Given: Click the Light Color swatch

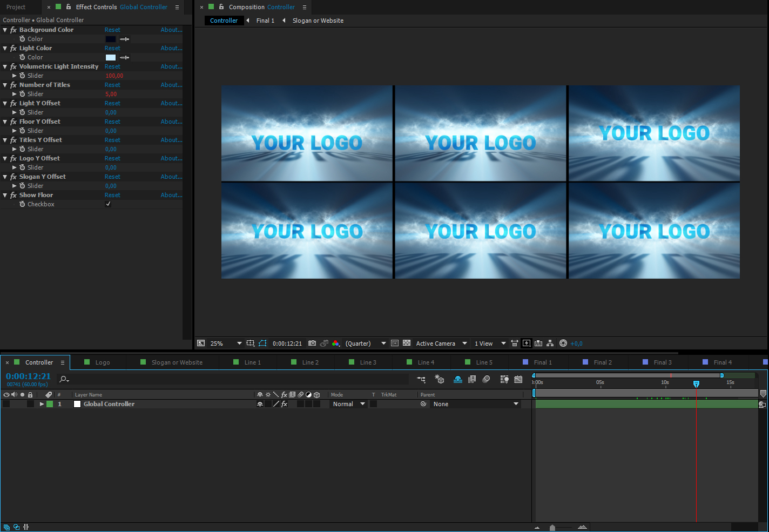Looking at the screenshot, I should pyautogui.click(x=111, y=57).
